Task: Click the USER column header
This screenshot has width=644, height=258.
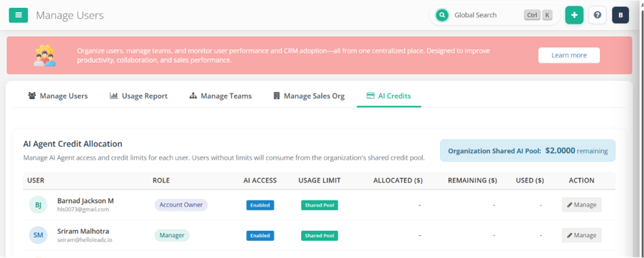Action: click(36, 180)
